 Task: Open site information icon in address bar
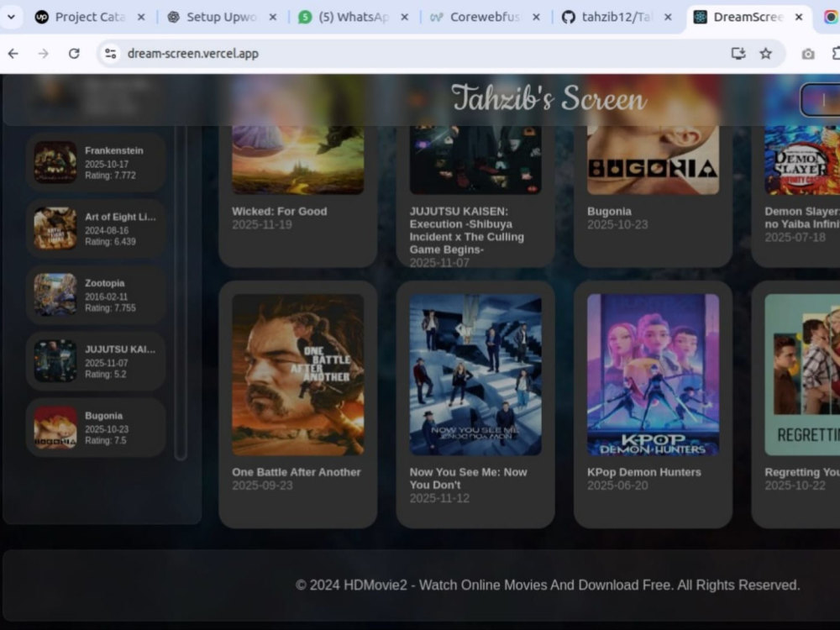[110, 54]
